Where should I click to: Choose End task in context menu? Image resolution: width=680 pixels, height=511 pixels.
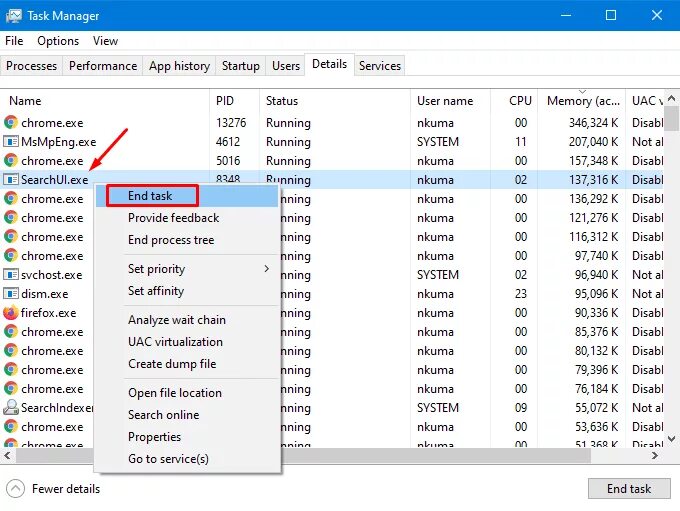[x=187, y=196]
